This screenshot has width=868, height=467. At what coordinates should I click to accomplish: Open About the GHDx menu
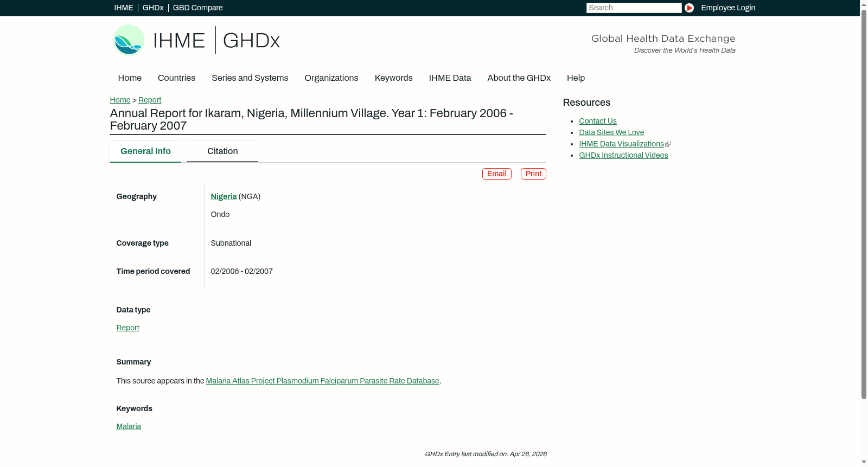pos(519,78)
